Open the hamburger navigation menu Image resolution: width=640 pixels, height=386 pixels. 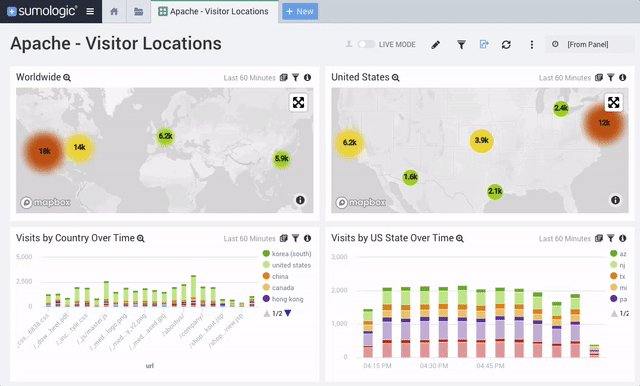90,11
